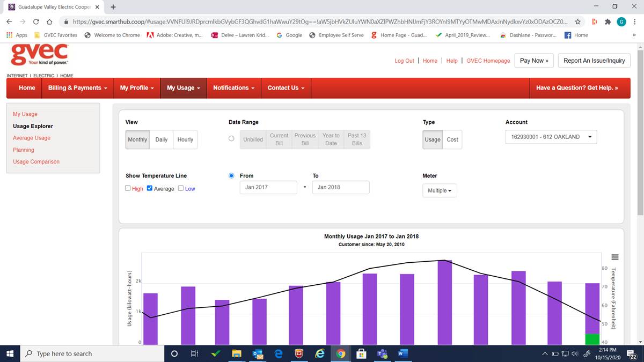This screenshot has width=644, height=362.
Task: Open the Chrome profile avatar
Action: pos(621,22)
